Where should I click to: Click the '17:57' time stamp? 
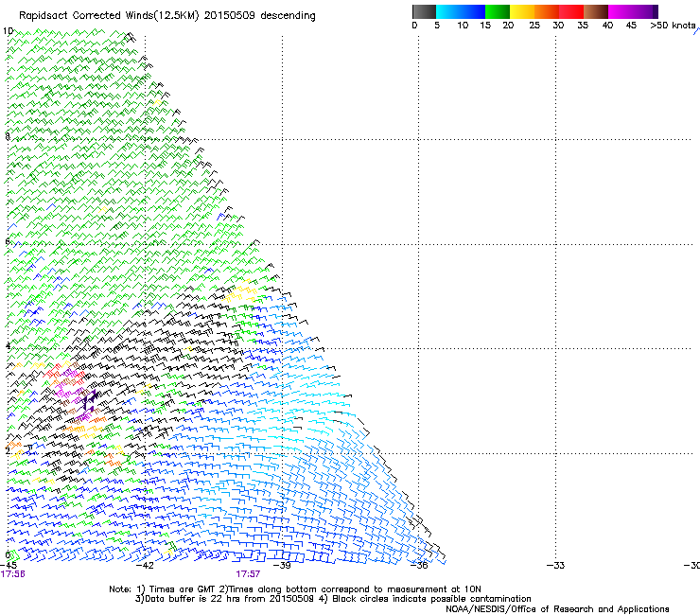[x=248, y=574]
